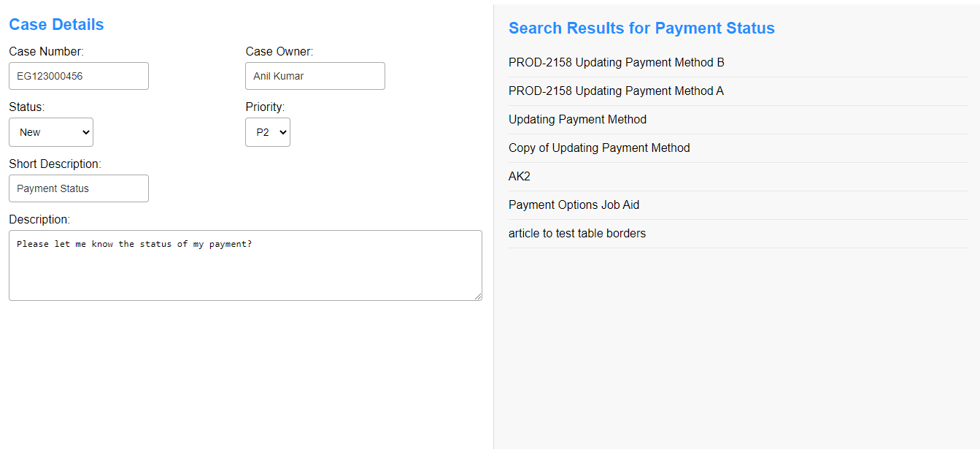The width and height of the screenshot is (980, 455).
Task: Click the Short Description label
Action: tap(55, 164)
